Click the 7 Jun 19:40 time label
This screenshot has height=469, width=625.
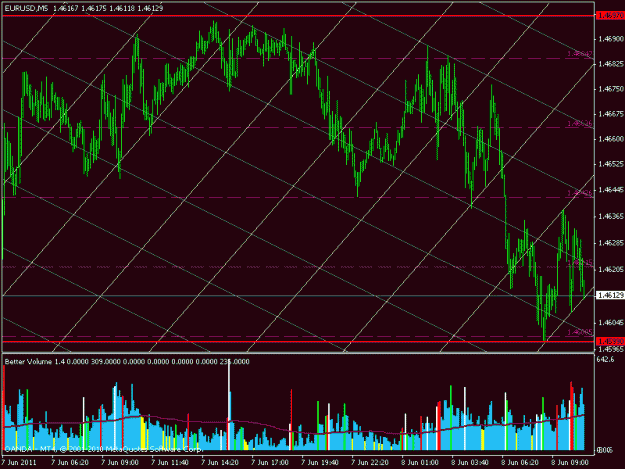coord(320,463)
